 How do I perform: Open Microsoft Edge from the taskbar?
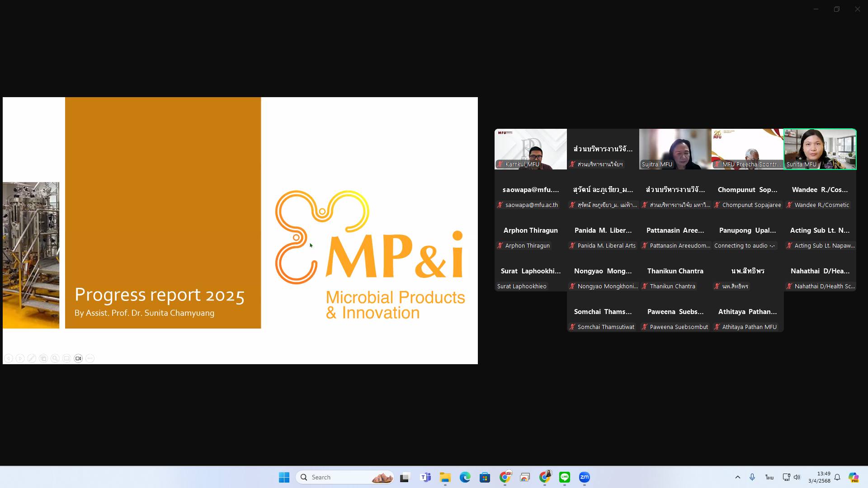click(x=465, y=477)
